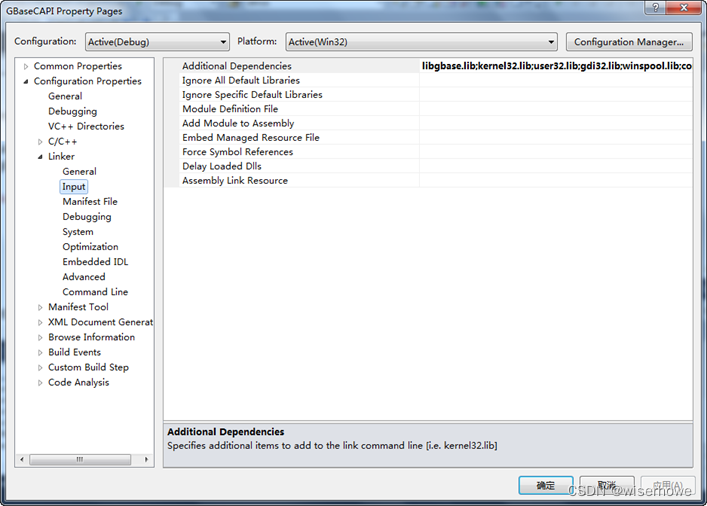Expand the Code Analysis node
Image resolution: width=707 pixels, height=506 pixels.
tap(40, 383)
